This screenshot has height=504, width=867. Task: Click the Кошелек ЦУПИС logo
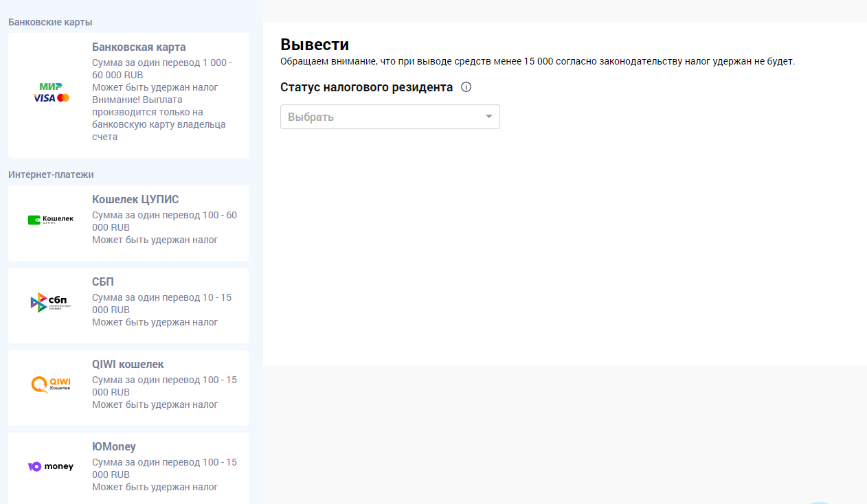pyautogui.click(x=51, y=220)
